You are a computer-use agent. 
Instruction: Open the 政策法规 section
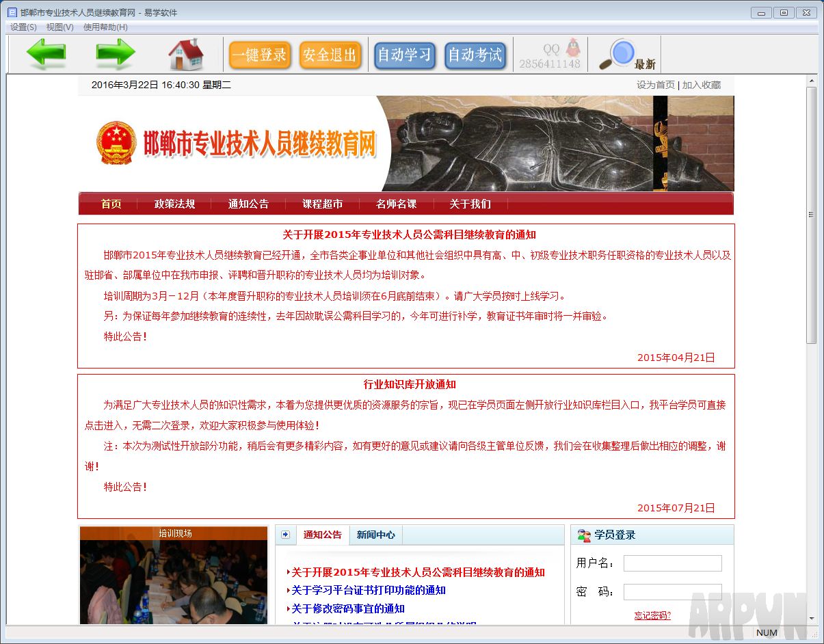tap(174, 203)
